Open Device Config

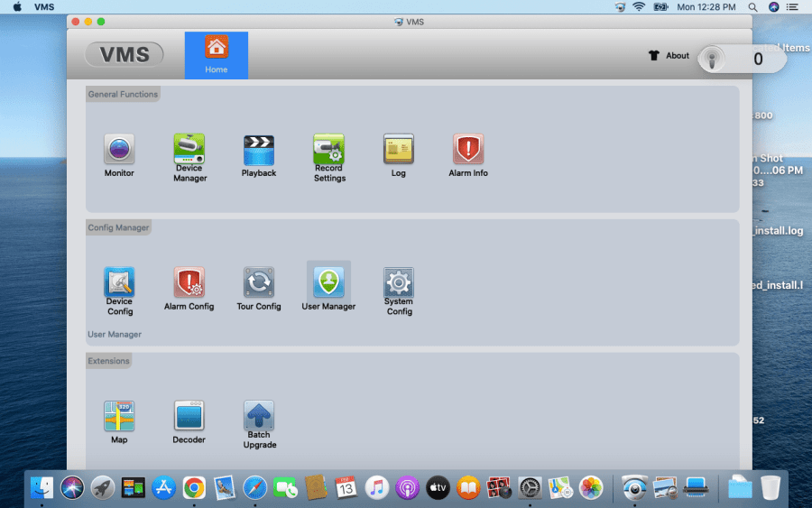point(119,283)
